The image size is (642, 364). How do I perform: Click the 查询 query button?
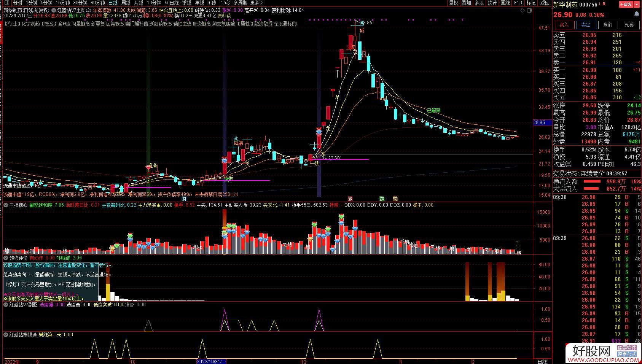[x=607, y=25]
